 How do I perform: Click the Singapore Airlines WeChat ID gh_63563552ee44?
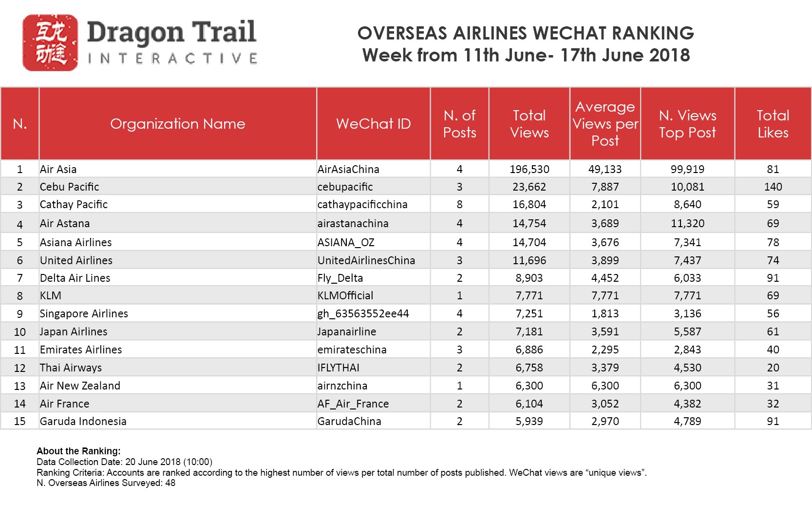click(x=363, y=313)
